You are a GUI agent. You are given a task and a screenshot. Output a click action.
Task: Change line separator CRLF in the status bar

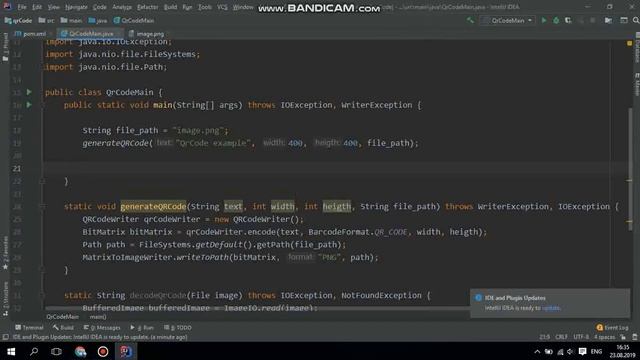click(x=561, y=337)
